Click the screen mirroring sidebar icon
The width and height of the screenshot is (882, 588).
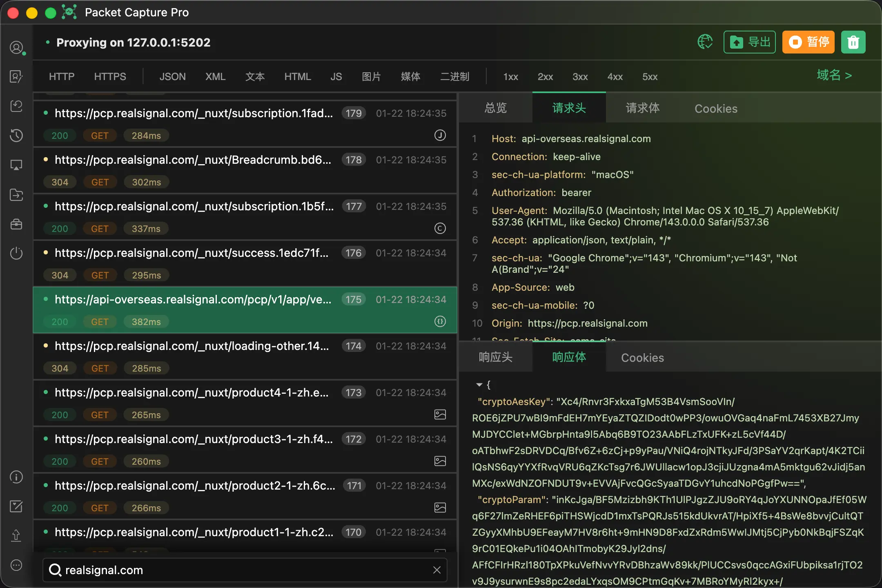[16, 165]
